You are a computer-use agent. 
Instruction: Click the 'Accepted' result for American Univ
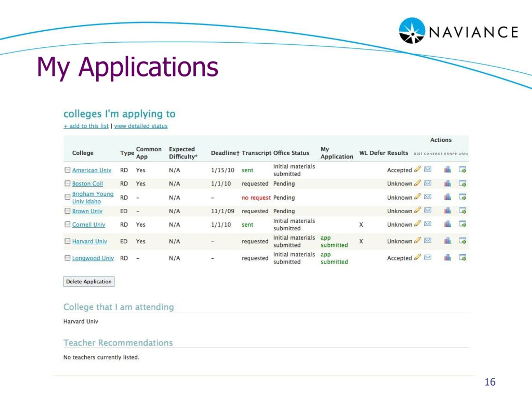pyautogui.click(x=399, y=170)
